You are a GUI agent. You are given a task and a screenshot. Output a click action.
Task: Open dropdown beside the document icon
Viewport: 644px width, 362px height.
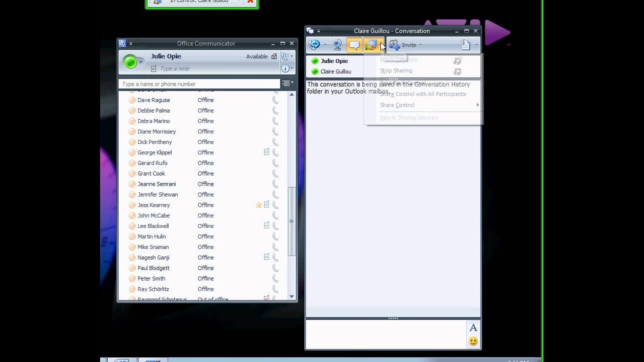click(476, 45)
